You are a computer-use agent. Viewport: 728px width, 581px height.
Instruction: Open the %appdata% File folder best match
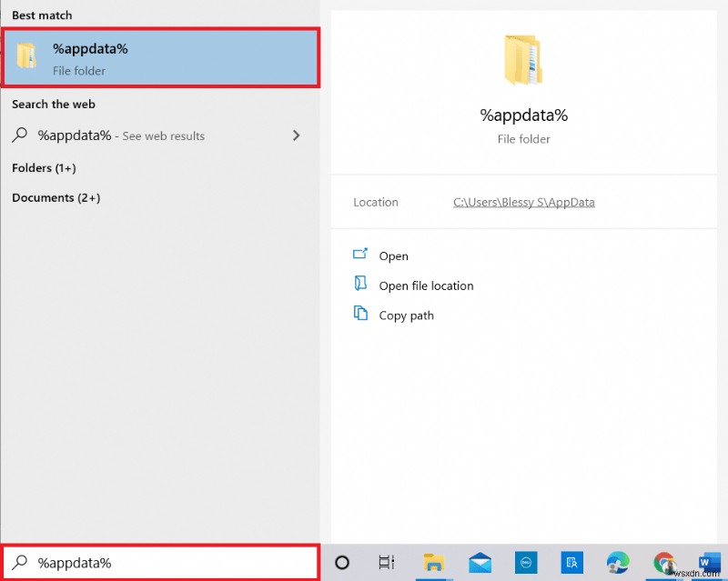pos(160,57)
